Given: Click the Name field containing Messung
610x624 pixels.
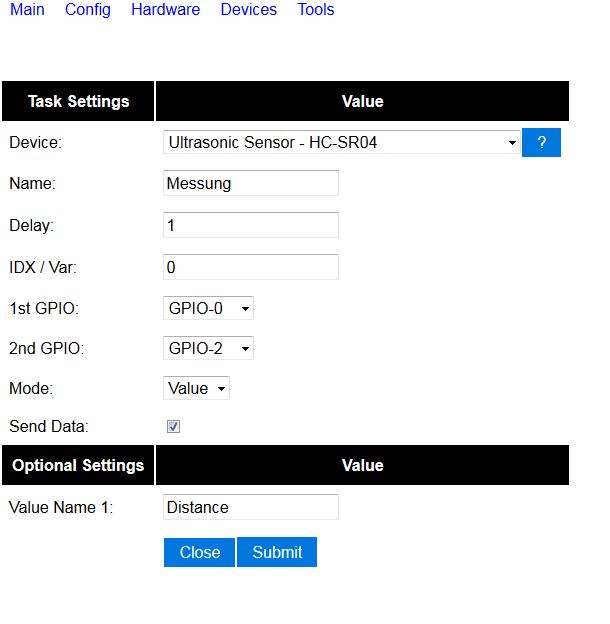Looking at the screenshot, I should pos(251,183).
